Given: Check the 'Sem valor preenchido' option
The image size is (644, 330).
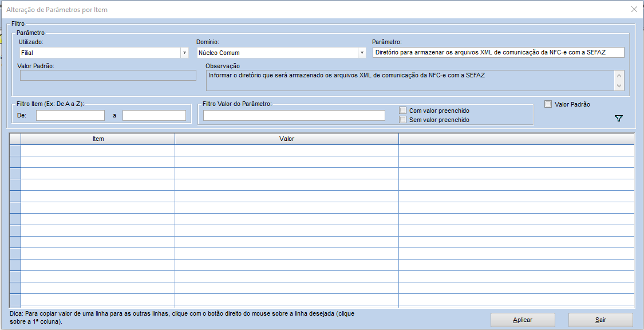Looking at the screenshot, I should pyautogui.click(x=403, y=120).
